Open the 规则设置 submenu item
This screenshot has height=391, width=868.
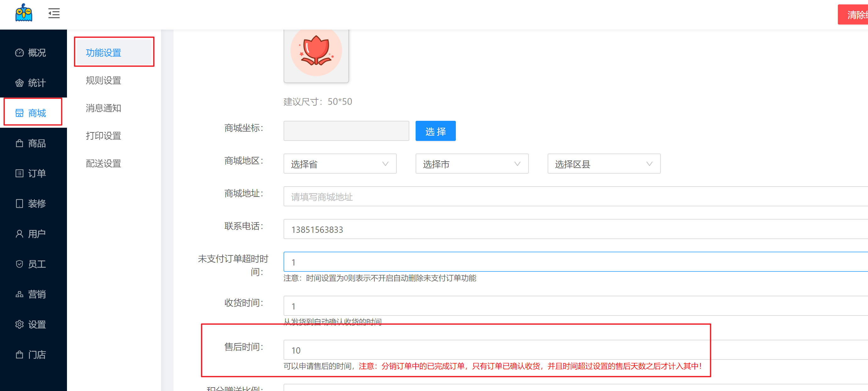(103, 81)
